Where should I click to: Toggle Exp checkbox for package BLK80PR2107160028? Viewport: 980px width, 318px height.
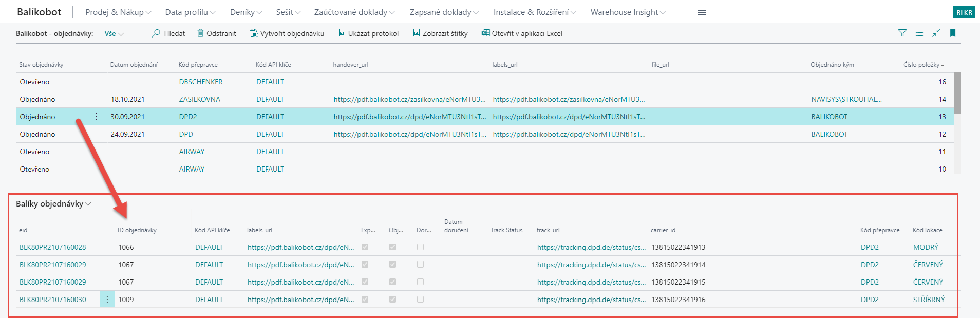[x=365, y=247]
